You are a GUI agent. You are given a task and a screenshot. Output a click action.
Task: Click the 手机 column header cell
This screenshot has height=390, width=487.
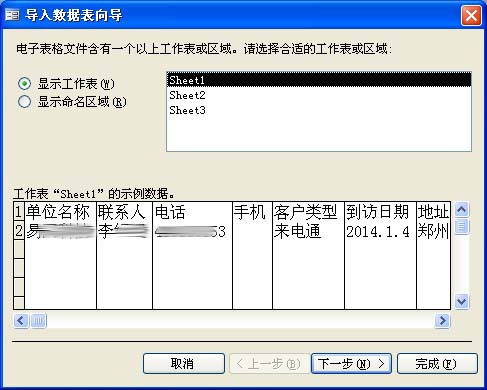tap(252, 212)
